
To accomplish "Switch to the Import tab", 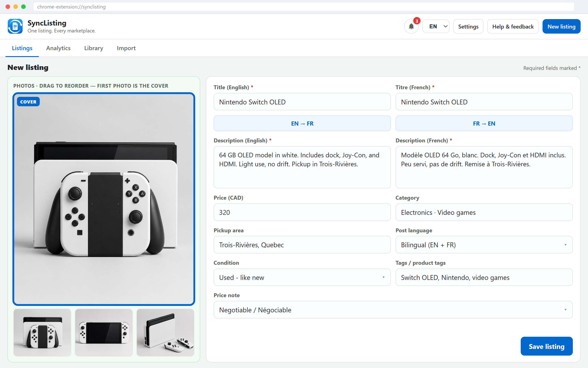I will [126, 48].
